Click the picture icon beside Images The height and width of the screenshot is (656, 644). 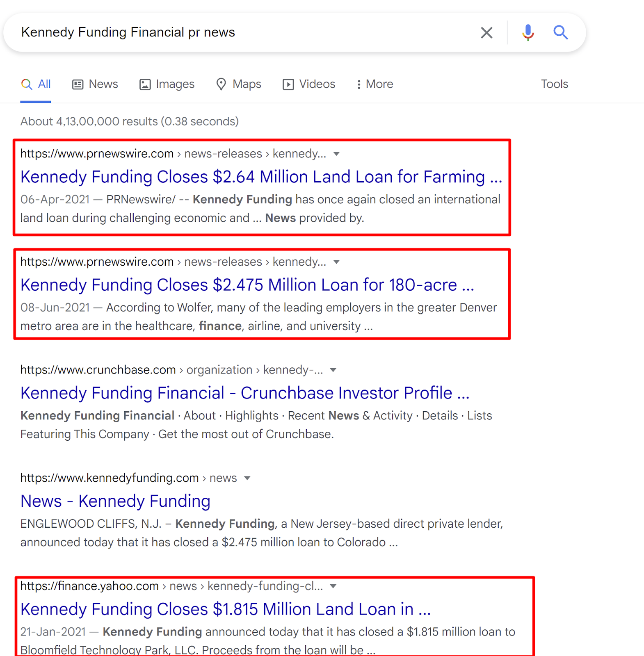145,84
